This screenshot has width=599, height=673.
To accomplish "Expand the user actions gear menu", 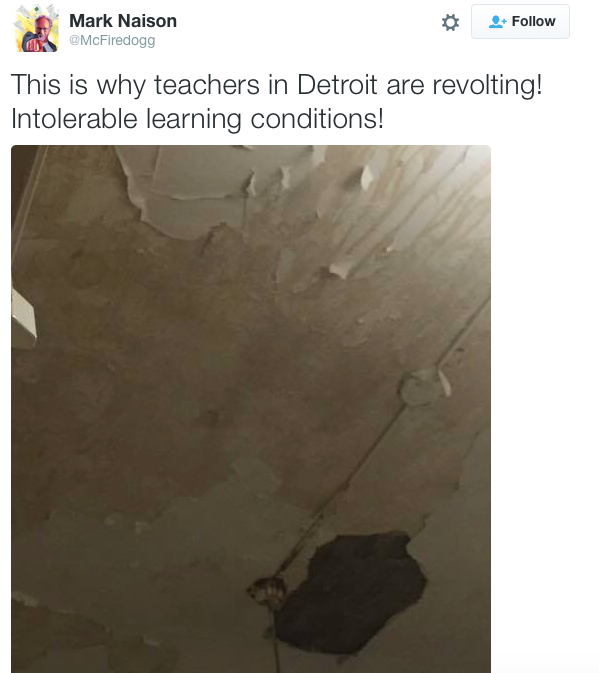I will point(450,22).
